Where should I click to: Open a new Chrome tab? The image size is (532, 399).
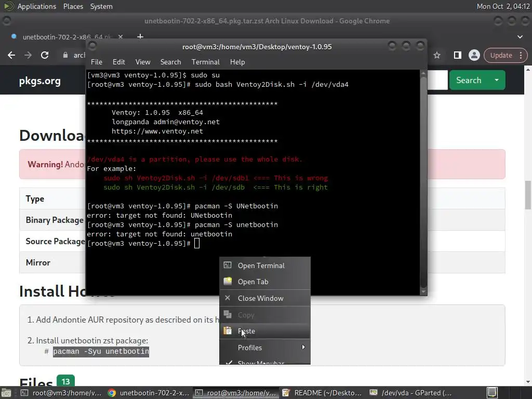pyautogui.click(x=140, y=36)
